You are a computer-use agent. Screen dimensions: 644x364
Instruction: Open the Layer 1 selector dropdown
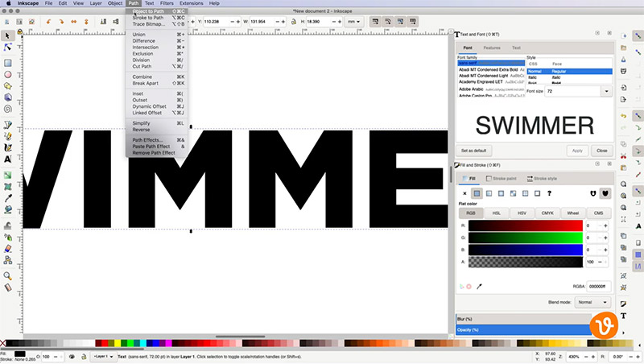coord(104,357)
